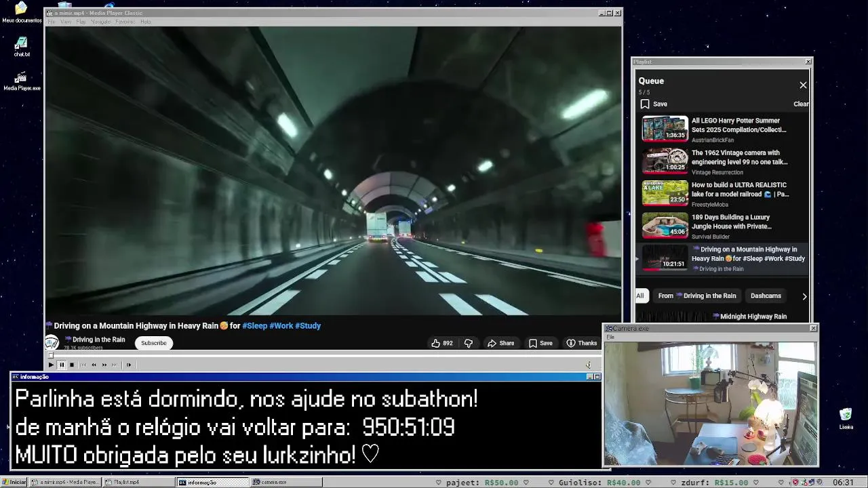
Task: Select the From Driving in the Rain chip
Action: click(697, 296)
